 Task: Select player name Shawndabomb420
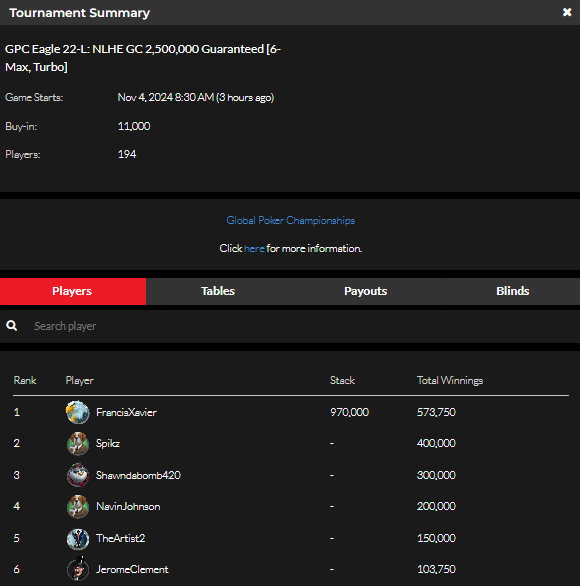click(x=138, y=475)
